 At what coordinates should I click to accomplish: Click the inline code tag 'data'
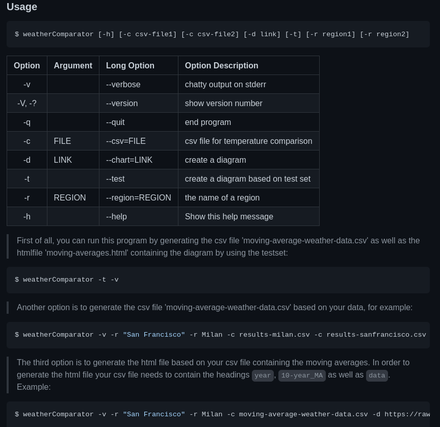(377, 376)
